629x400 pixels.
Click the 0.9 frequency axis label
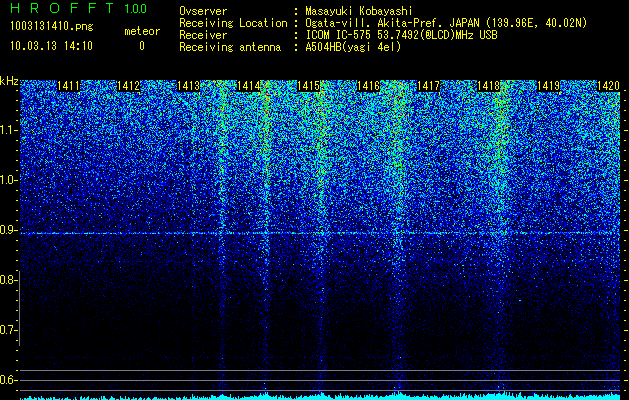(8, 230)
